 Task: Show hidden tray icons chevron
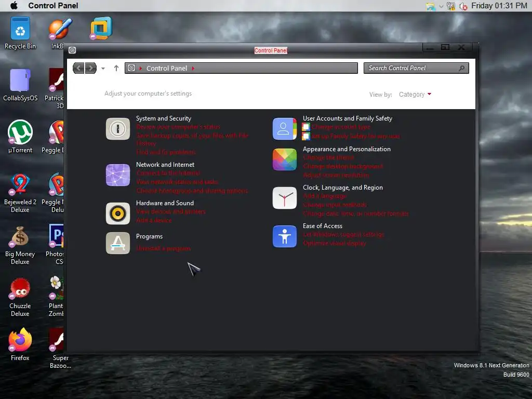coord(441,6)
